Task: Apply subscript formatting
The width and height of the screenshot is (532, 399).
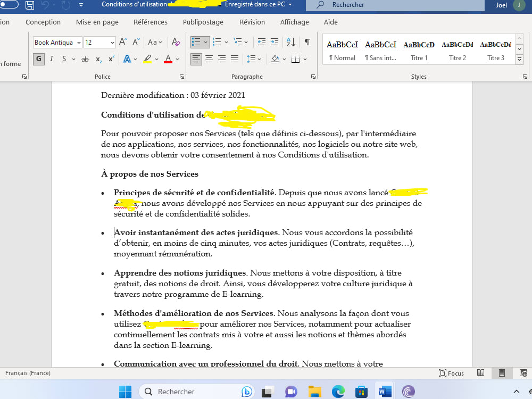Action: pyautogui.click(x=98, y=60)
